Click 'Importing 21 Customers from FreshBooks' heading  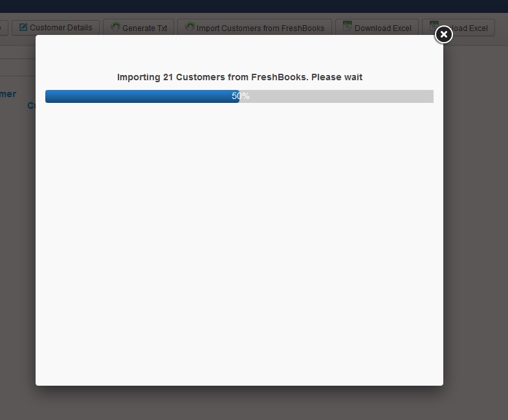pos(239,77)
